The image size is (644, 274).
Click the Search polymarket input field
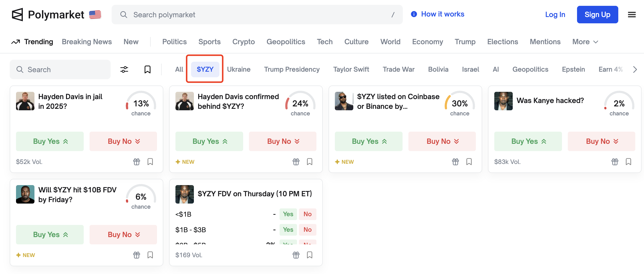[257, 15]
